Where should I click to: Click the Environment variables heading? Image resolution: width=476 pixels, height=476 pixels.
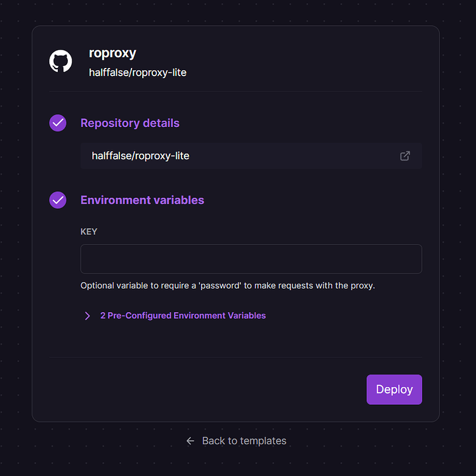tap(142, 200)
